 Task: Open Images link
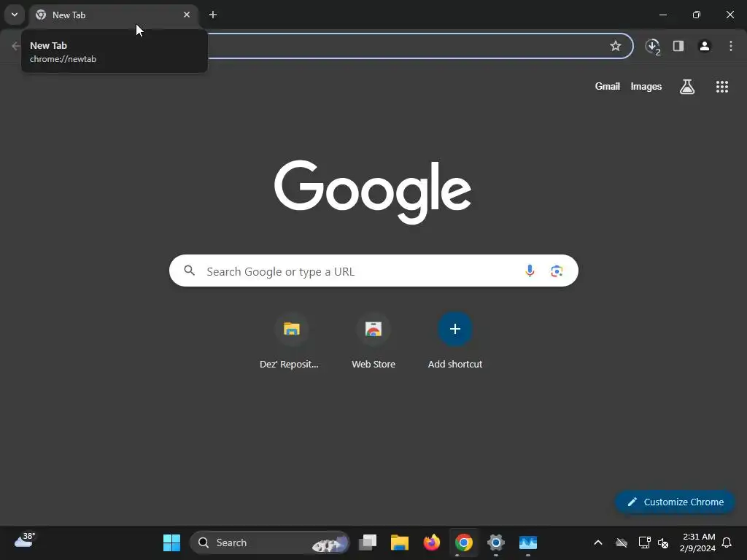click(x=646, y=86)
